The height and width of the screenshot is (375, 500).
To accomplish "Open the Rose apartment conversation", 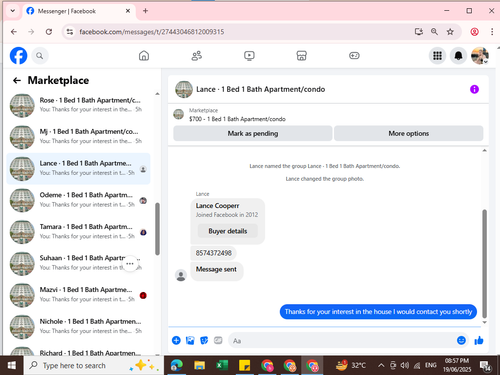I will coord(78,105).
